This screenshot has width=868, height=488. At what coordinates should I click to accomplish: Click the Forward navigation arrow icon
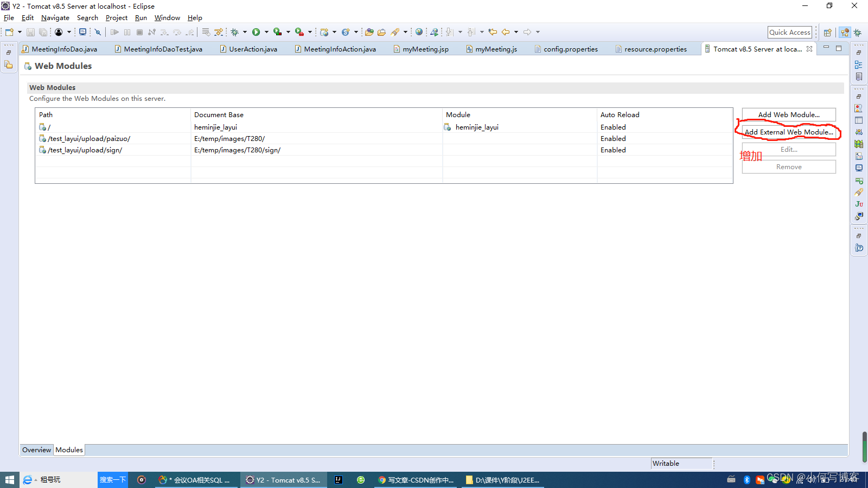[x=527, y=32]
